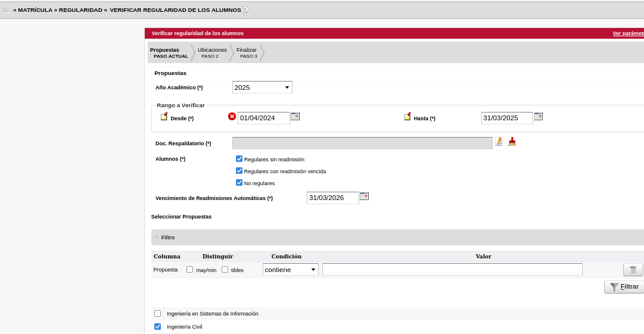The width and height of the screenshot is (644, 334).
Task: Open Año Académico dropdown showing 2025
Action: tap(262, 88)
